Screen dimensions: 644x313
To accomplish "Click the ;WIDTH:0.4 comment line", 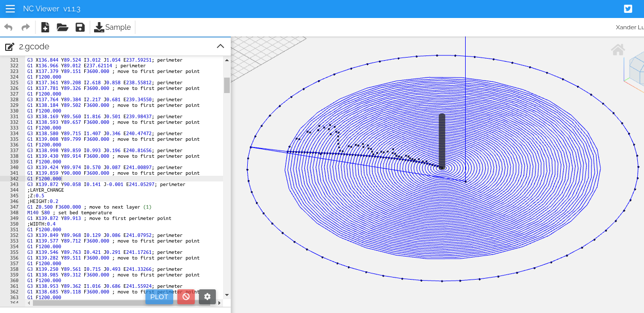I will pyautogui.click(x=41, y=224).
